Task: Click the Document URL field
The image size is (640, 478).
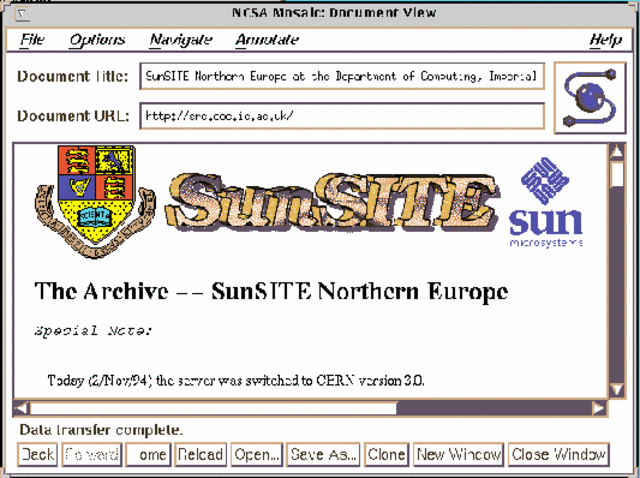Action: coord(342,116)
